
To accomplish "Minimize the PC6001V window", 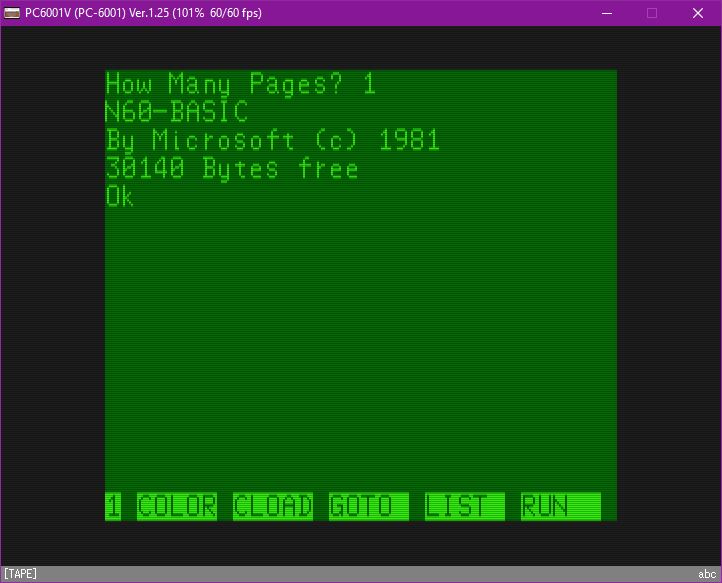I will pyautogui.click(x=607, y=13).
